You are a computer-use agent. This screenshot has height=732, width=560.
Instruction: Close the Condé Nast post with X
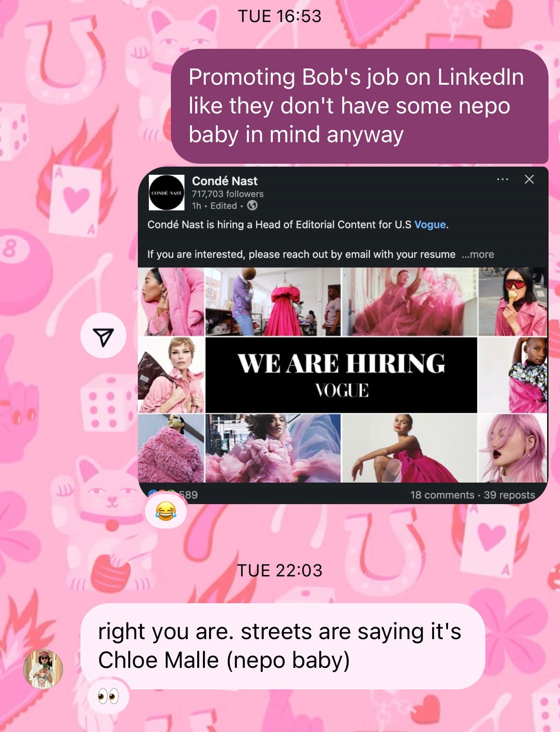(x=529, y=180)
